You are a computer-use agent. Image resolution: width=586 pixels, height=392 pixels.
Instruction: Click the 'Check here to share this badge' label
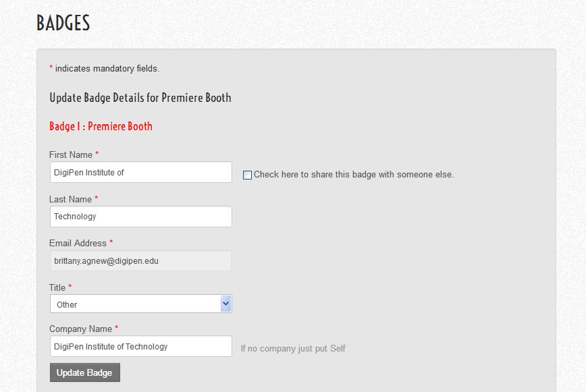(x=354, y=175)
